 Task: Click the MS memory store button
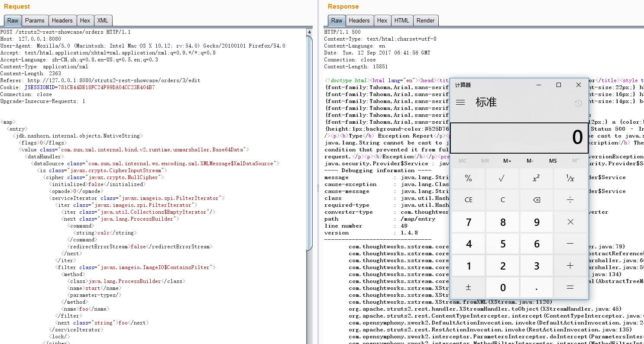[x=553, y=161]
